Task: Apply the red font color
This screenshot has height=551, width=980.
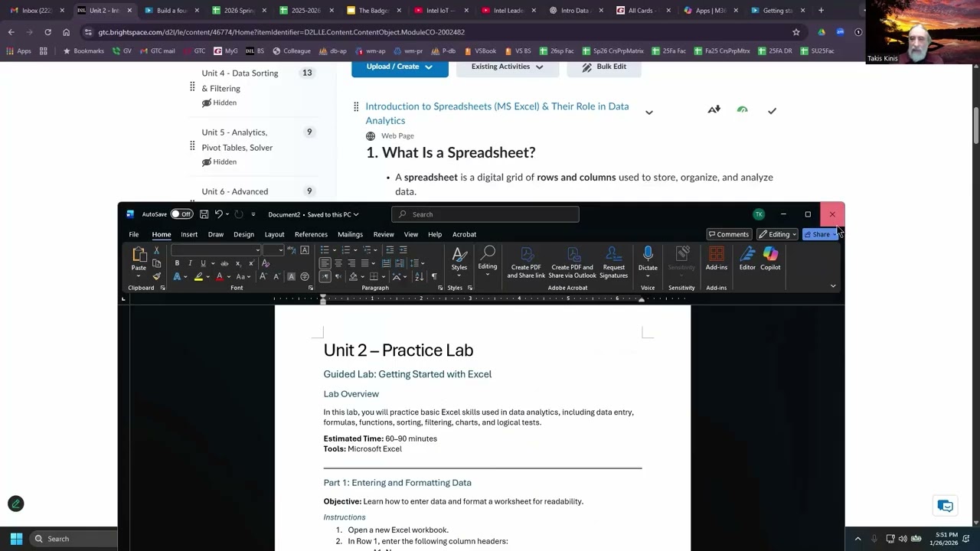Action: coord(219,276)
